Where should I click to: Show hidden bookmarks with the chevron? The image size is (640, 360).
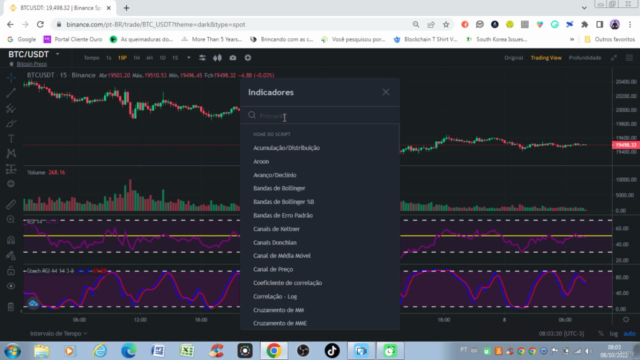572,39
